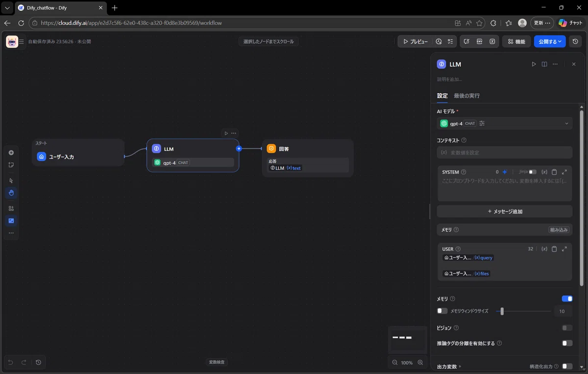Image resolution: width=588 pixels, height=374 pixels.
Task: Select the hand pan mode tool
Action: [x=11, y=193]
